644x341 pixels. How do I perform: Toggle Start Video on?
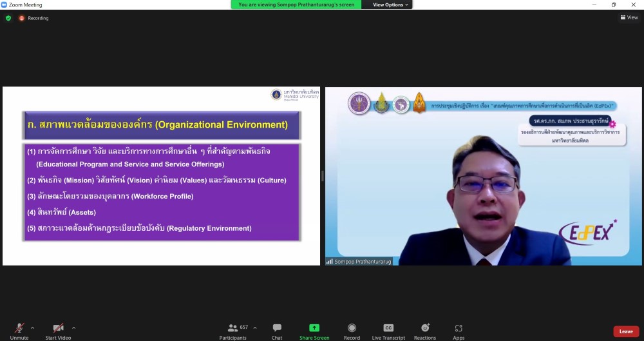point(58,330)
